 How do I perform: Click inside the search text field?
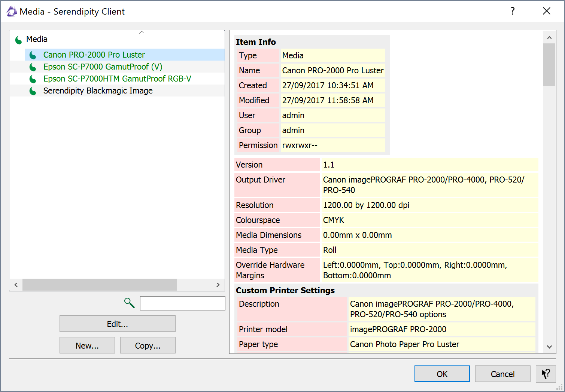[x=182, y=303]
